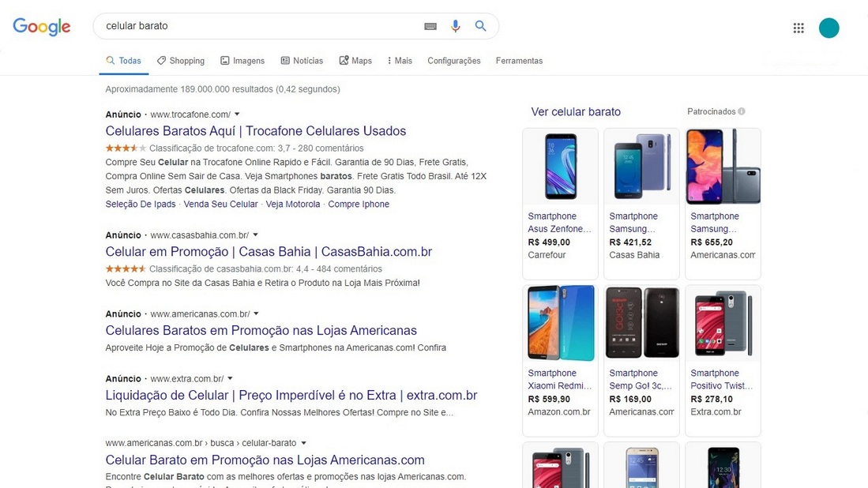Open the on-screen keyboard icon
Image resolution: width=868 pixels, height=488 pixels.
click(x=430, y=26)
